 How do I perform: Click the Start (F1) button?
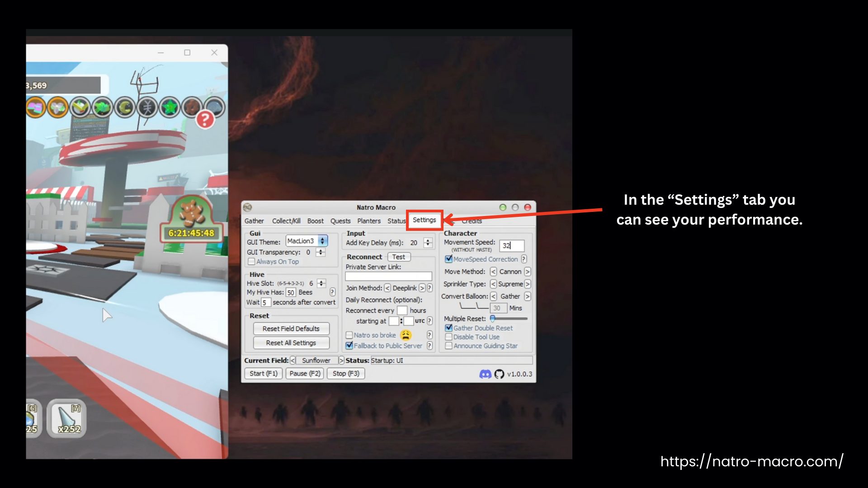[263, 373]
